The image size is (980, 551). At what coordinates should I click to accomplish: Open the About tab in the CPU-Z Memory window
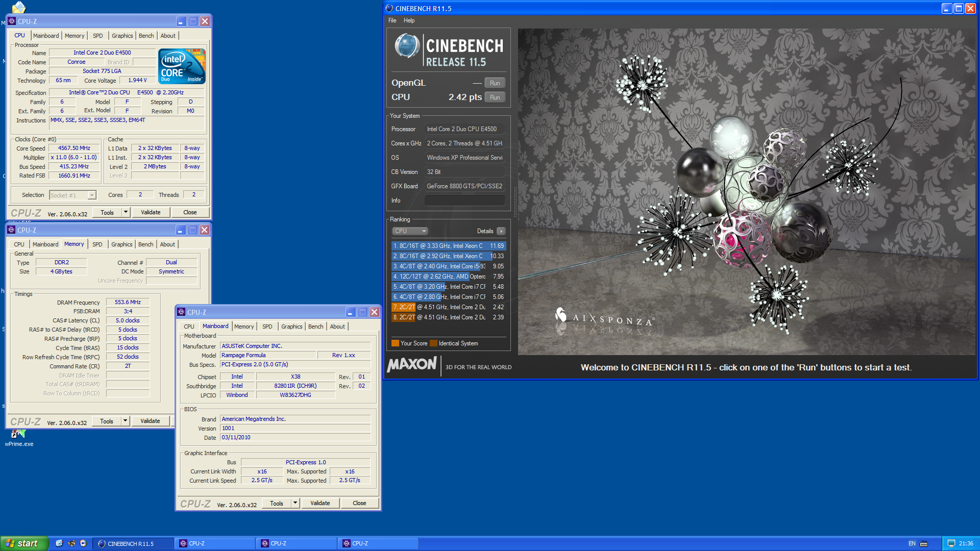(167, 244)
